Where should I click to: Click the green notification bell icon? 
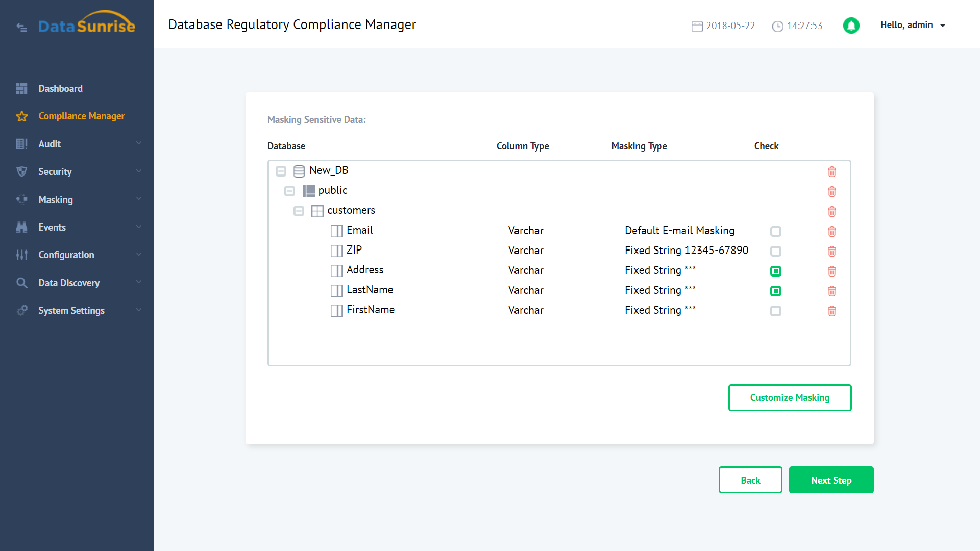pyautogui.click(x=851, y=26)
